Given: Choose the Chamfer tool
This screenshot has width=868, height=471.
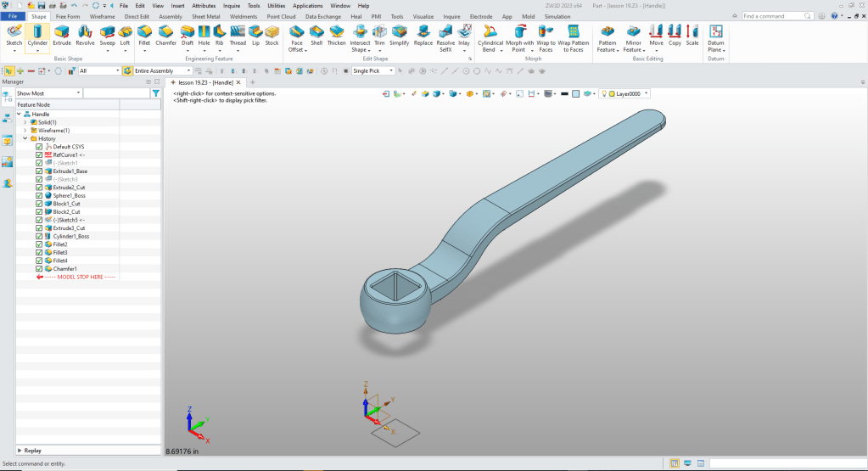Looking at the screenshot, I should pyautogui.click(x=165, y=34).
